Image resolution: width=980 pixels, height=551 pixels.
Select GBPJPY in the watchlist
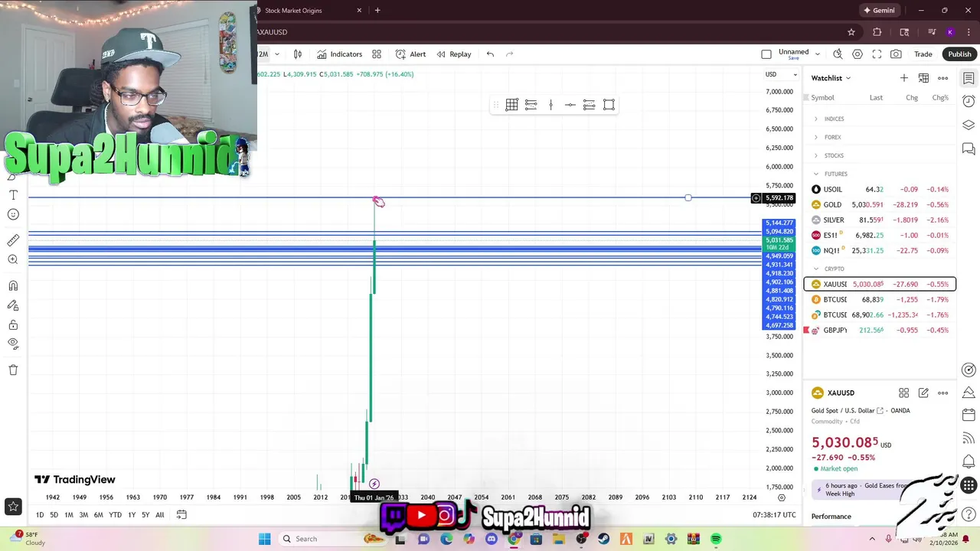(880, 330)
